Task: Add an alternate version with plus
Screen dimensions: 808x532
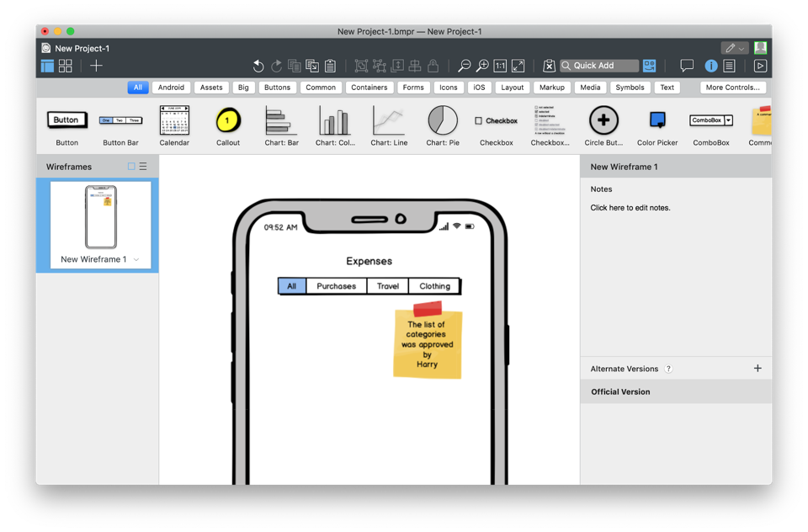Action: pos(757,369)
